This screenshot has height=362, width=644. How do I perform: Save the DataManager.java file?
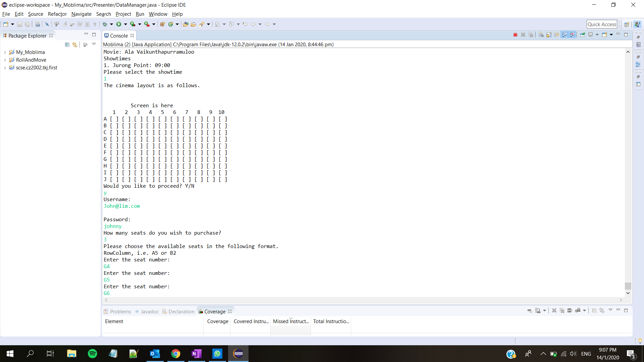pos(19,24)
